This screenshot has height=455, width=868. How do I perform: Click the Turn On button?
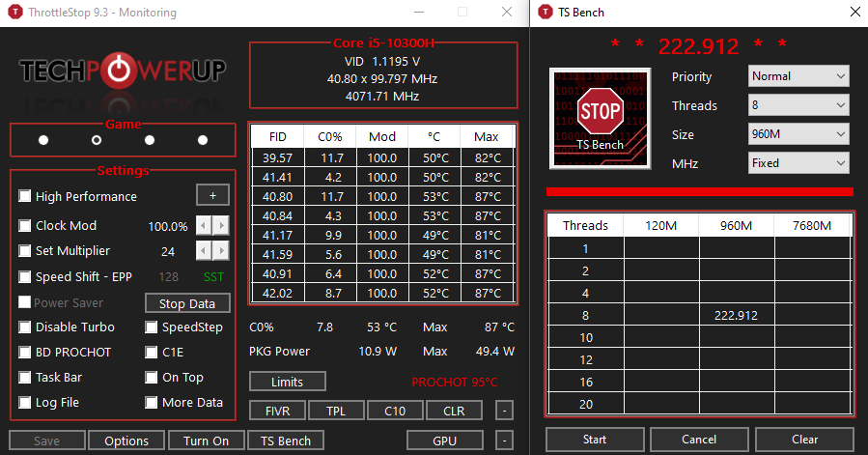[x=206, y=441]
